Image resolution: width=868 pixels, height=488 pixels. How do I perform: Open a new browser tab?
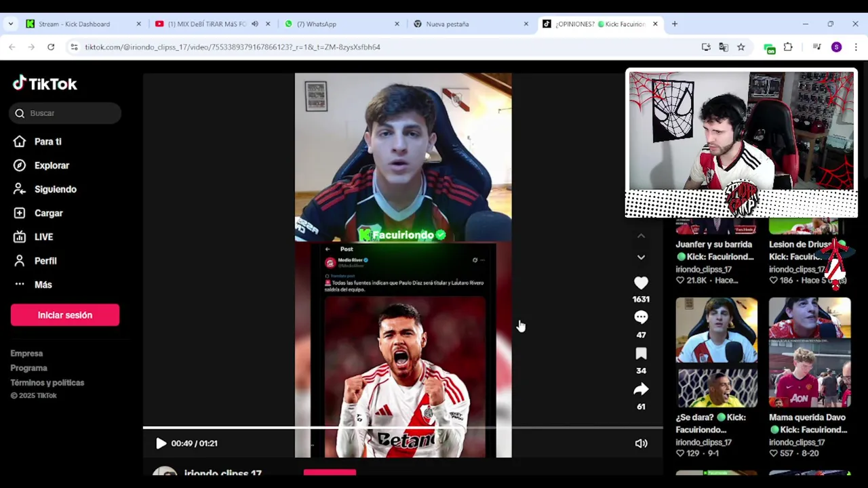[x=674, y=24]
